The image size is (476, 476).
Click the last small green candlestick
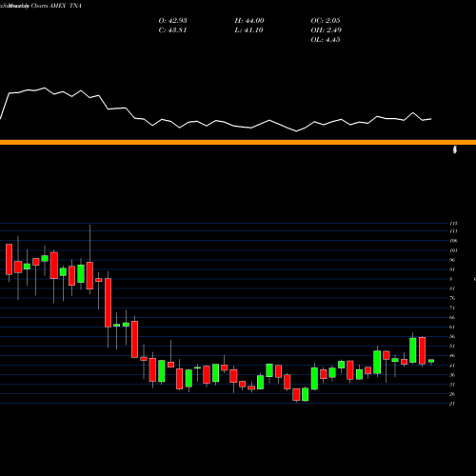pyautogui.click(x=431, y=361)
